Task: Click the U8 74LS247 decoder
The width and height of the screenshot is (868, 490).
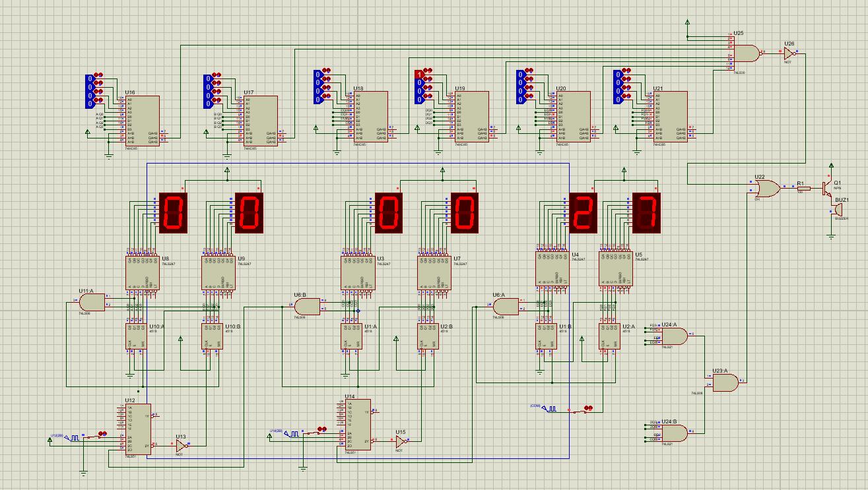Action: tap(143, 272)
